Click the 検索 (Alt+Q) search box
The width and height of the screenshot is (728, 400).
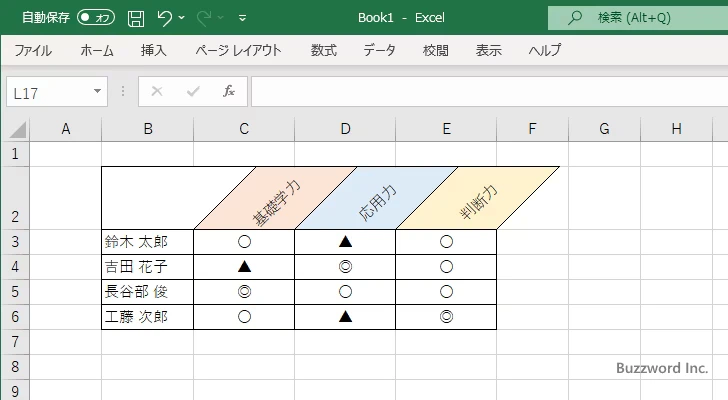pyautogui.click(x=638, y=18)
